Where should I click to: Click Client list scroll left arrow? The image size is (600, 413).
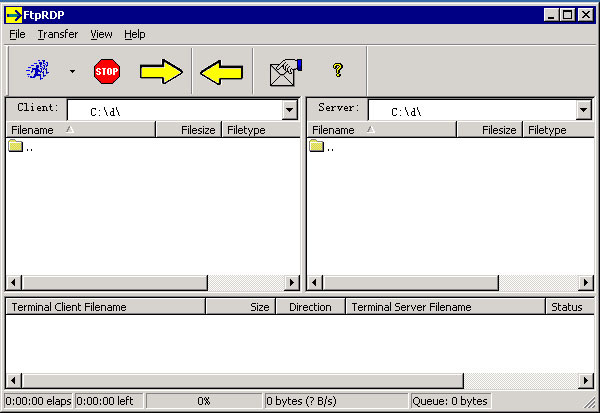click(x=14, y=283)
